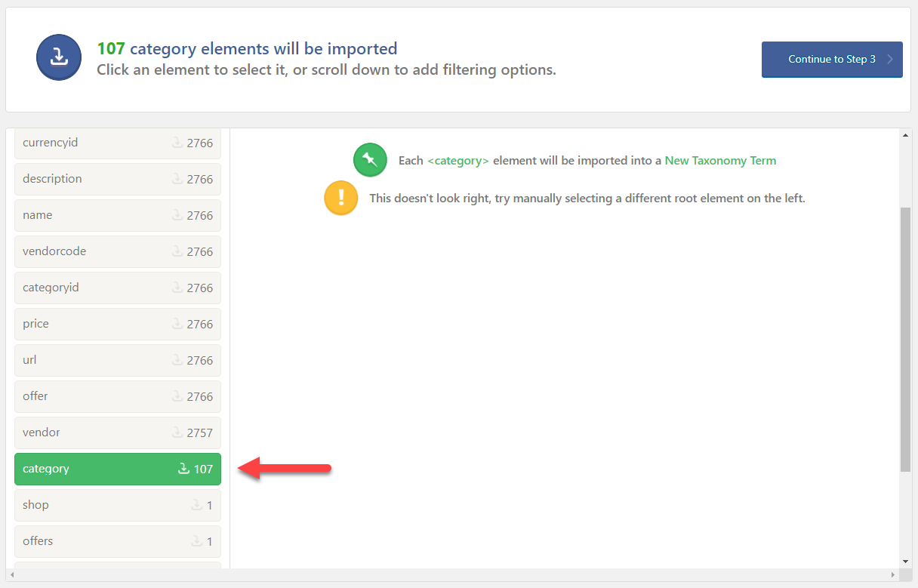The image size is (918, 588).
Task: Click the blue import download circle icon
Action: (x=59, y=57)
